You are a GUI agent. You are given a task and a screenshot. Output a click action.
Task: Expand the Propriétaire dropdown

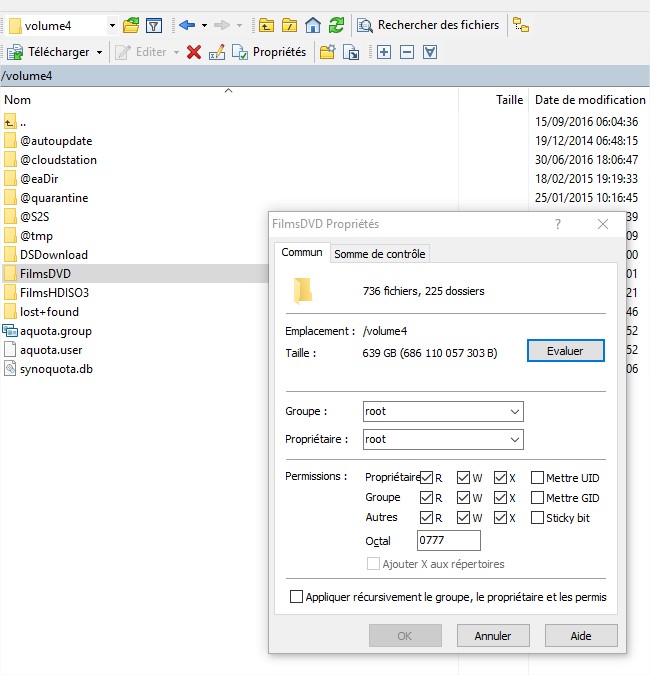tap(515, 439)
